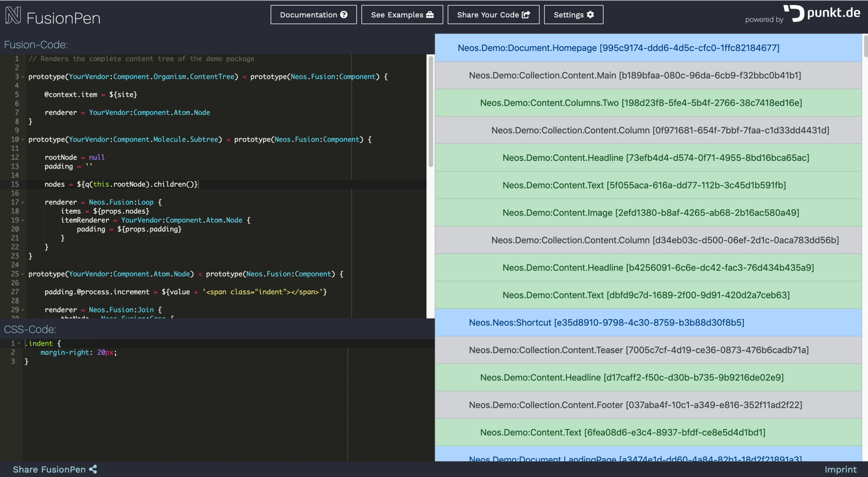Viewport: 868px width, 477px height.
Task: Collapse the .indent CSS rule
Action: pos(19,343)
